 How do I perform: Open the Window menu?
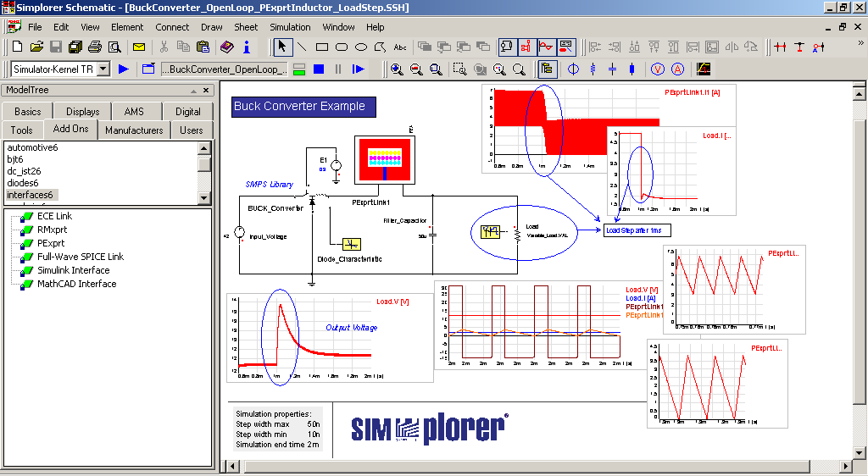[x=338, y=27]
